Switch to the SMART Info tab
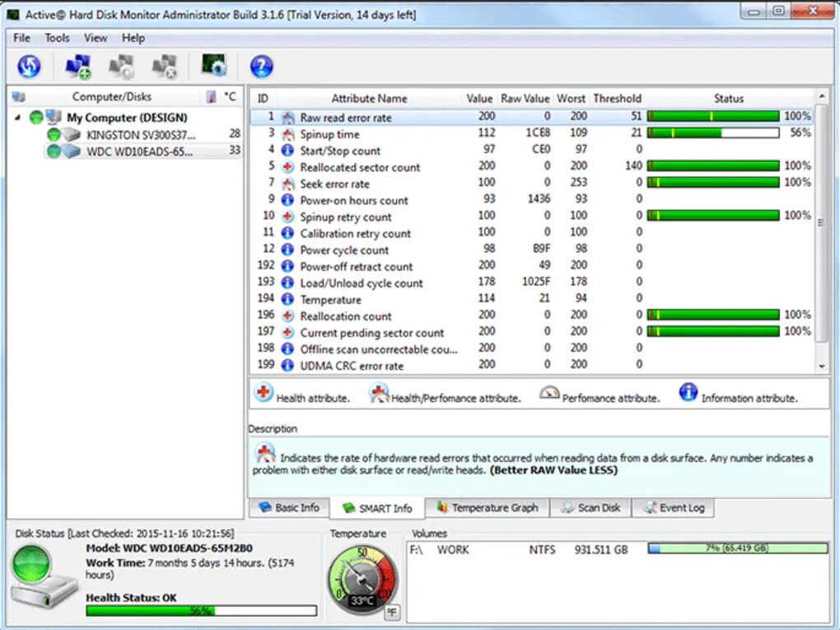The width and height of the screenshot is (840, 630). [377, 508]
